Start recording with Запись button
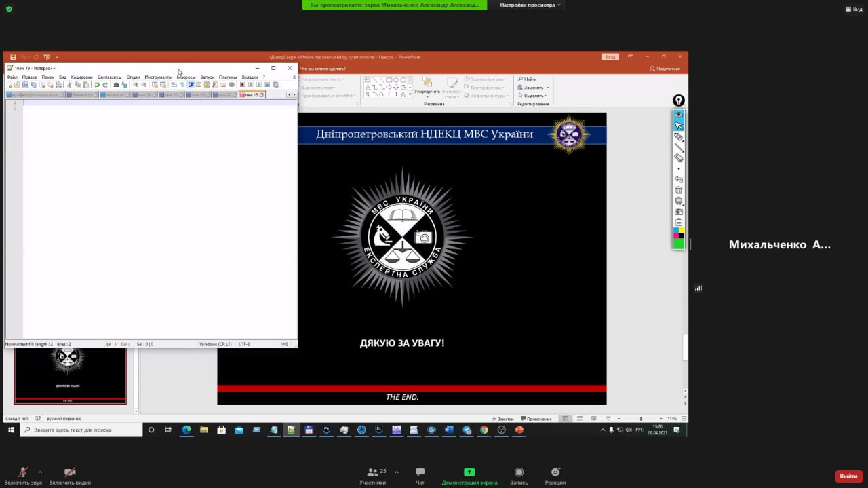 tap(519, 476)
